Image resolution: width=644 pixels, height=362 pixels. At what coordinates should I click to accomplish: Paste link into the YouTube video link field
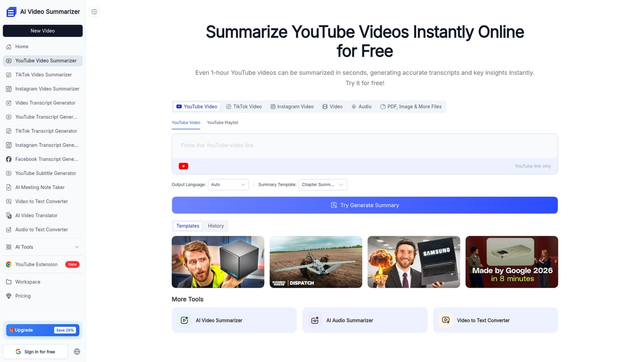click(365, 145)
